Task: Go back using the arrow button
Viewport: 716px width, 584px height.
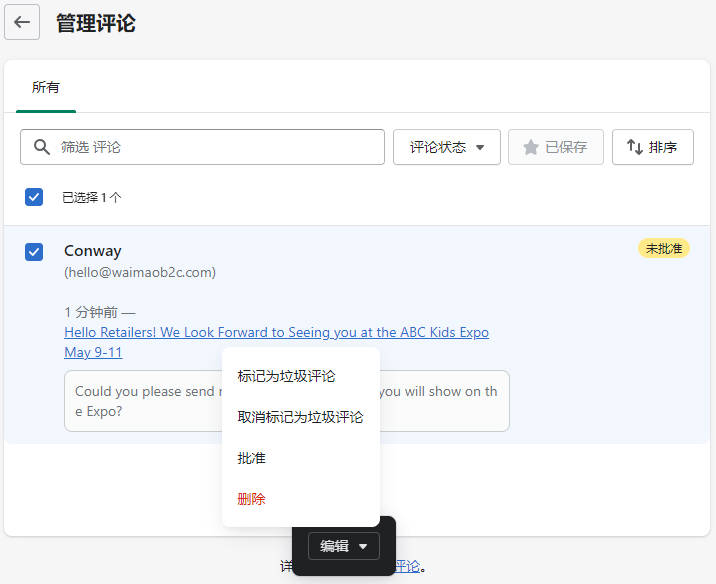Action: 22,22
